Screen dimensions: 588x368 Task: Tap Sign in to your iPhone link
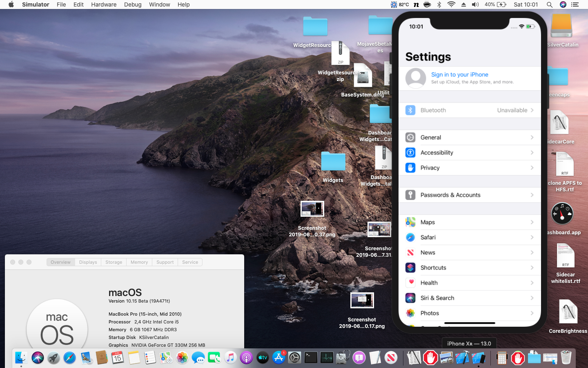pos(460,74)
